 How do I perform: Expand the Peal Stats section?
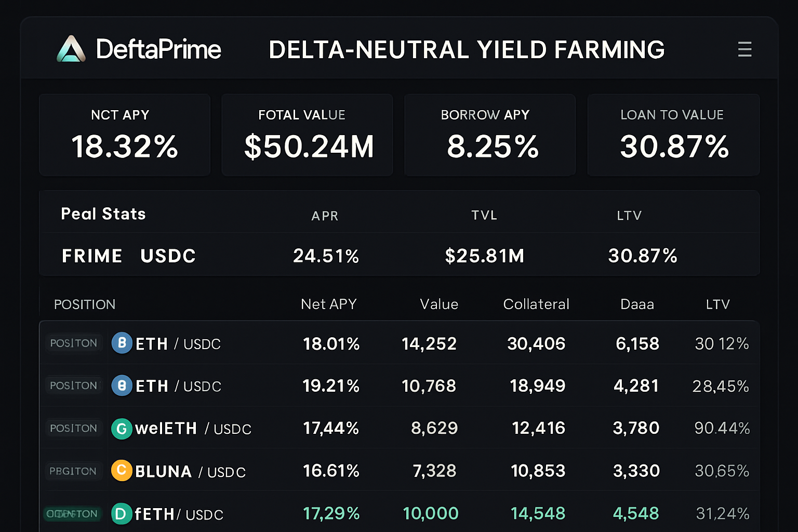103,214
